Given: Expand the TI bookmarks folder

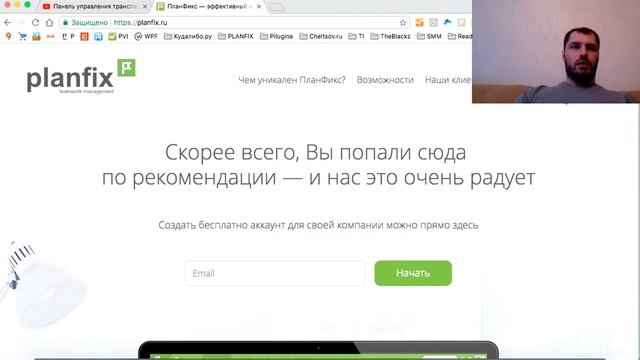Looking at the screenshot, I should (x=356, y=36).
